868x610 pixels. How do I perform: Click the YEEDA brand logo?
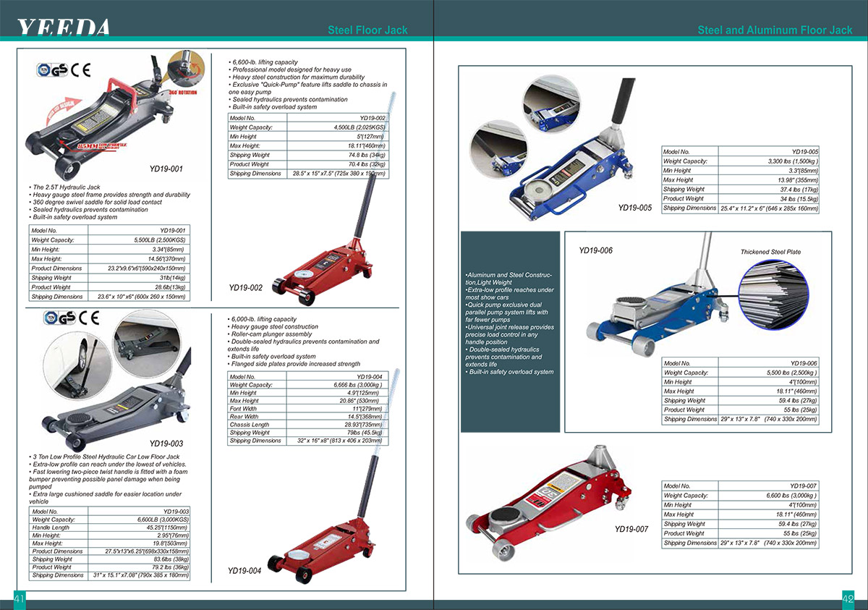[63, 27]
